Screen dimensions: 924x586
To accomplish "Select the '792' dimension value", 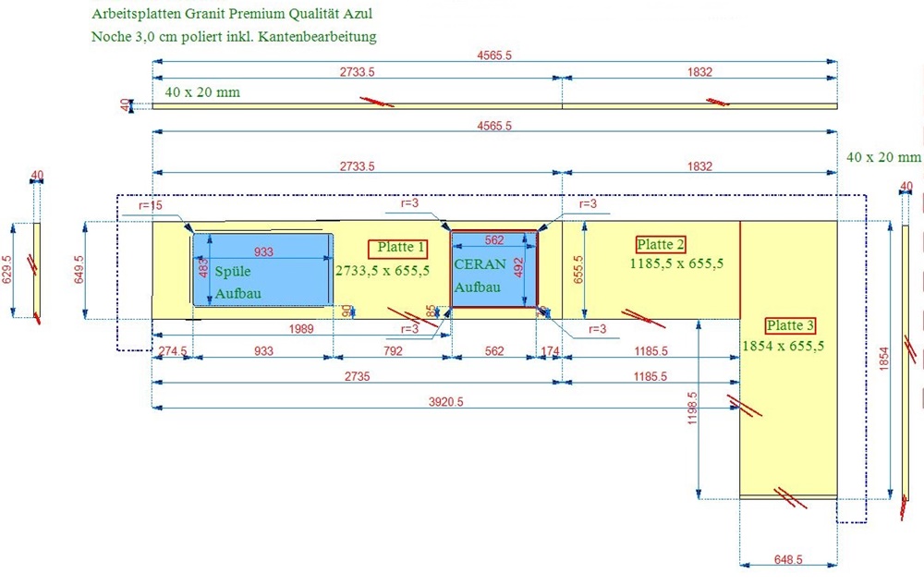I will 393,351.
